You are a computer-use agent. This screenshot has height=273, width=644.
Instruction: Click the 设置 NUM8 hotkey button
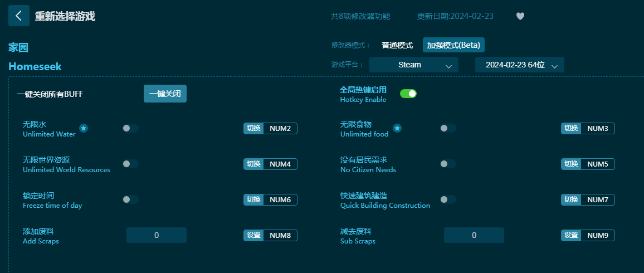[x=270, y=235]
